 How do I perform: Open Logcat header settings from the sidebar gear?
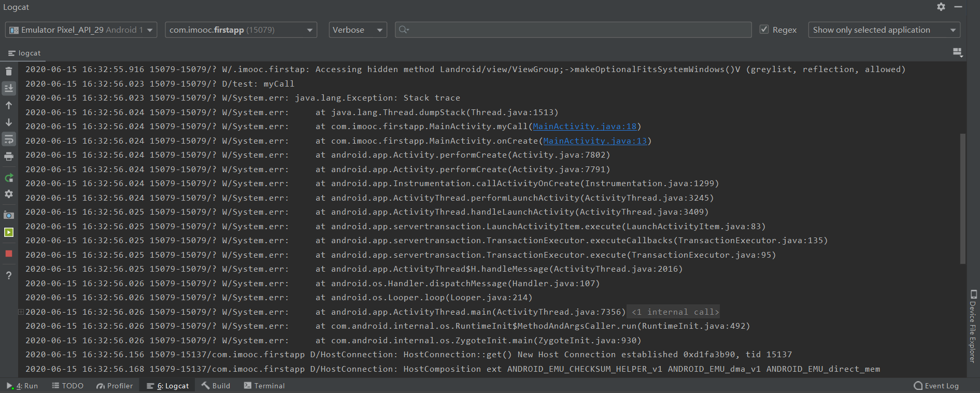(9, 194)
